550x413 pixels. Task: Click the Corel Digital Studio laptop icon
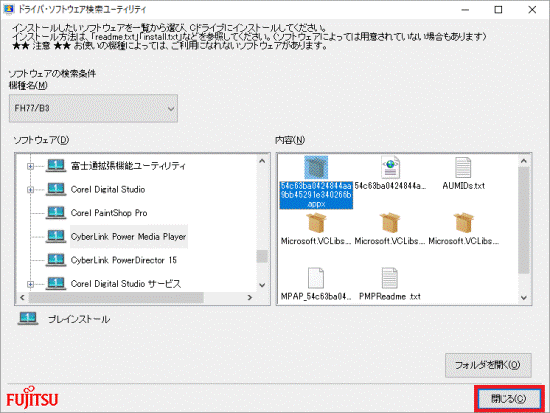point(56,189)
